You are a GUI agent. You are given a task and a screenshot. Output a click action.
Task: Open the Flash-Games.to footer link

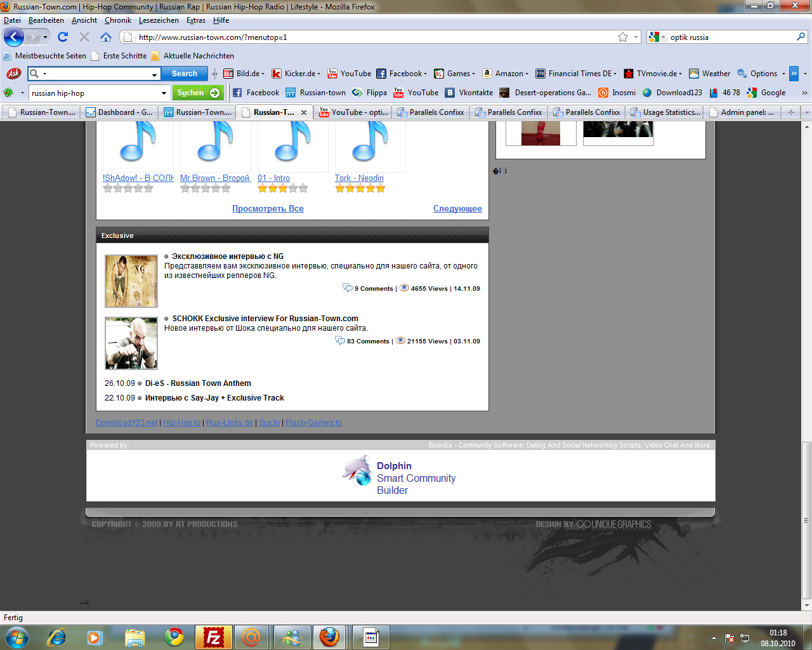[313, 423]
